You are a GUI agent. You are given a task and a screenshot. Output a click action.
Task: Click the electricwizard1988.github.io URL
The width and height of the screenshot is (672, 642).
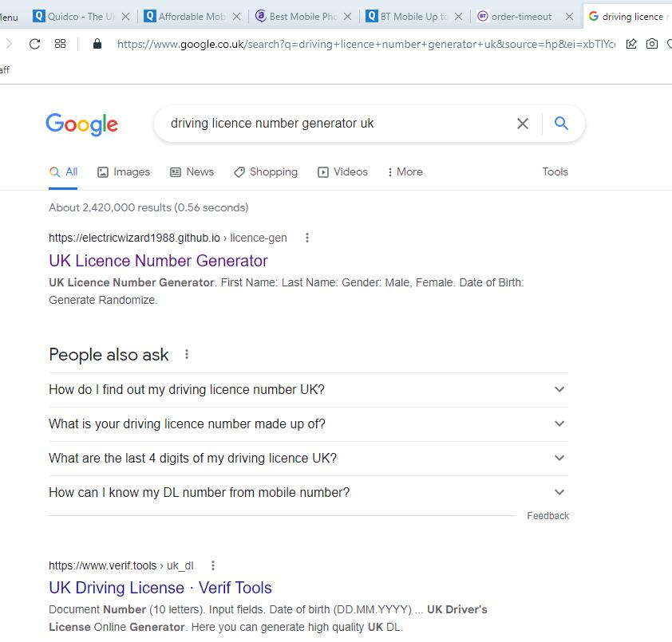pyautogui.click(x=134, y=238)
